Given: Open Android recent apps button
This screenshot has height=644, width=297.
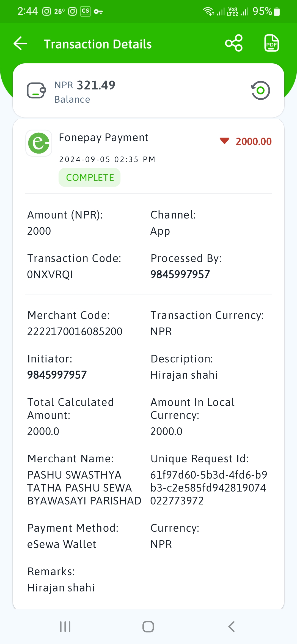Looking at the screenshot, I should 65,627.
